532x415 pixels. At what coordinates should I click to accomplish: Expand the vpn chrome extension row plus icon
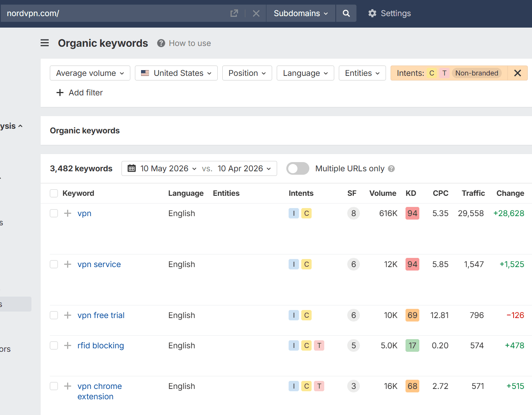click(68, 386)
